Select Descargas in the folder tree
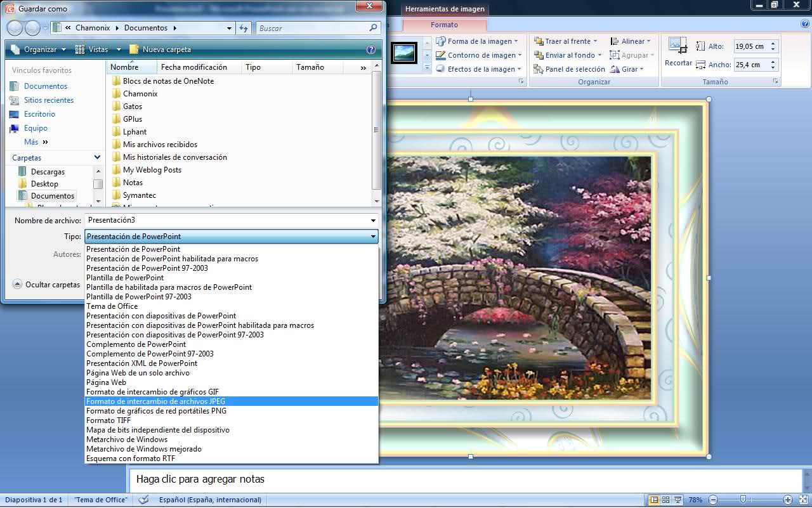Image resolution: width=812 pixels, height=508 pixels. pos(48,172)
